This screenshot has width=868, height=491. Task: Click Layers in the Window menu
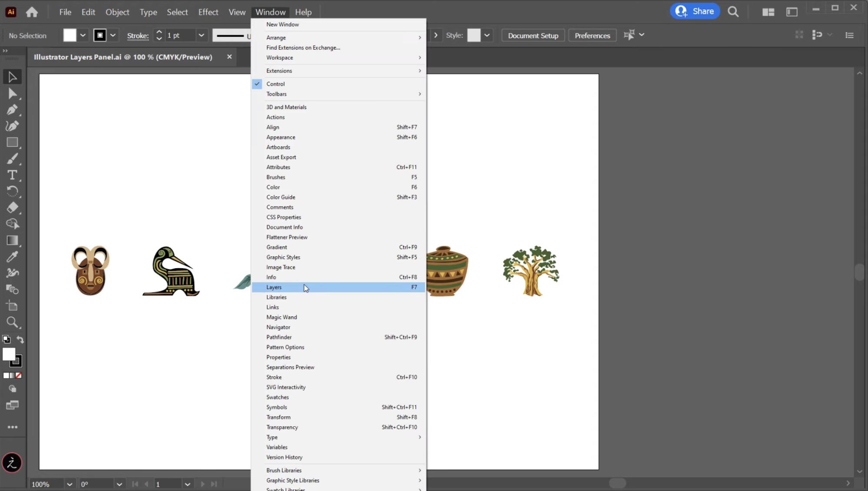(x=274, y=287)
